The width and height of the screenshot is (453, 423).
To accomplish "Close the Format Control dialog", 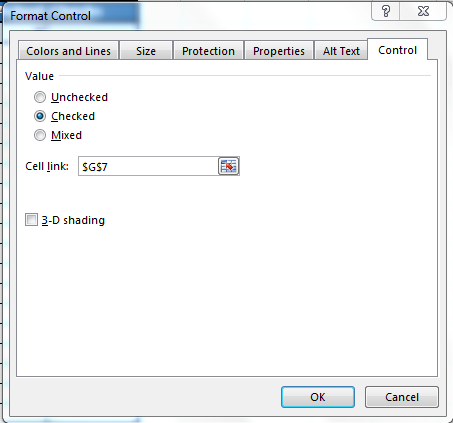I will point(423,12).
